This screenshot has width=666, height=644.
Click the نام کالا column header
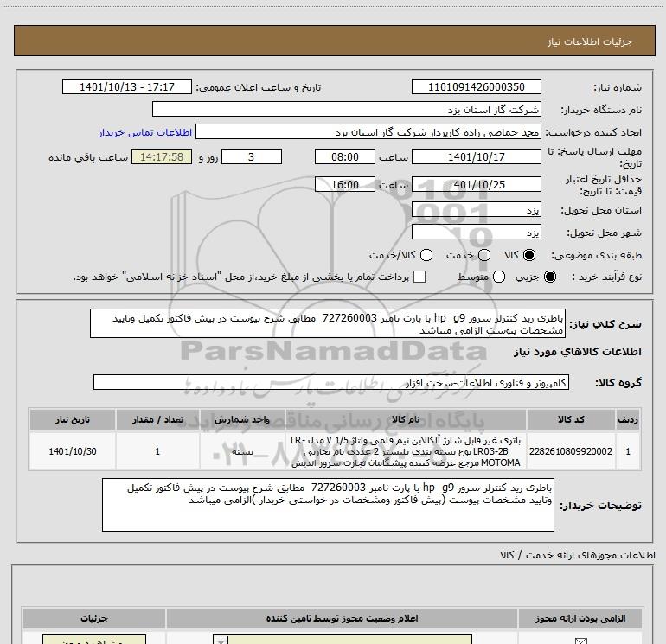click(x=406, y=419)
